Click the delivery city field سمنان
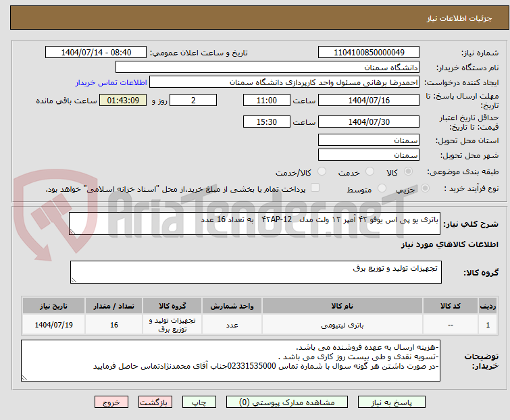 coord(369,155)
